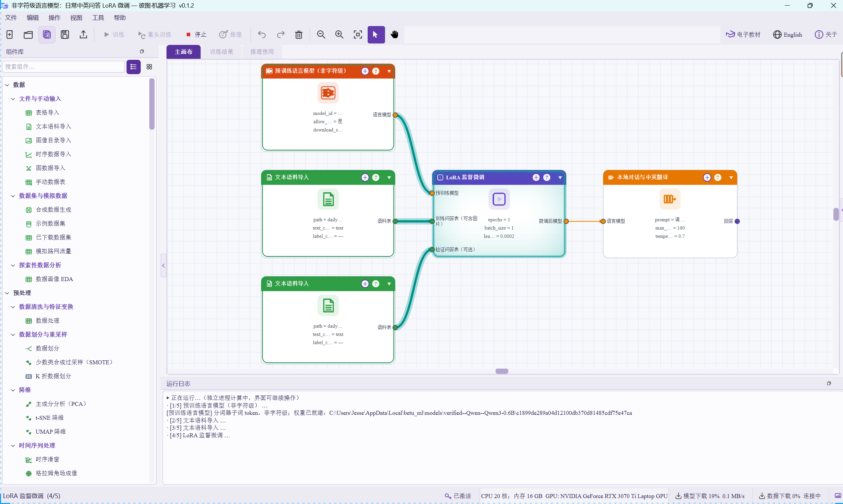The height and width of the screenshot is (504, 843).
Task: Click 模型下载 19% status indicator
Action: click(x=710, y=496)
